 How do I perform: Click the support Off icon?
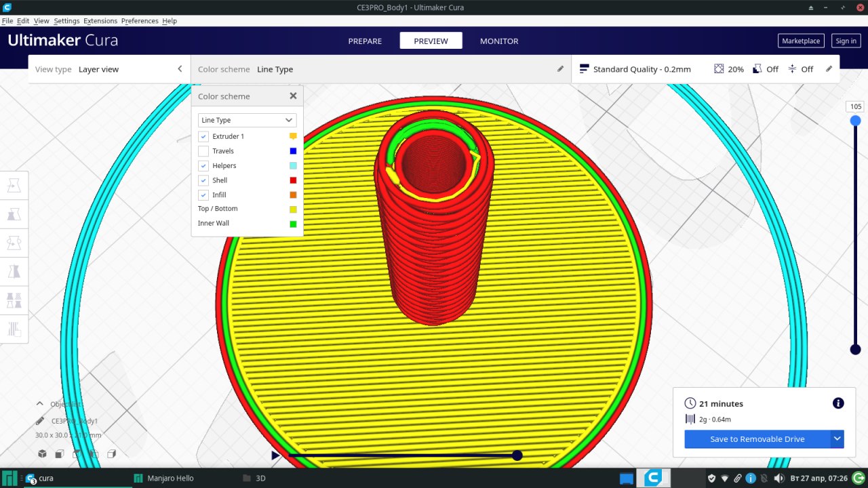pyautogui.click(x=758, y=69)
